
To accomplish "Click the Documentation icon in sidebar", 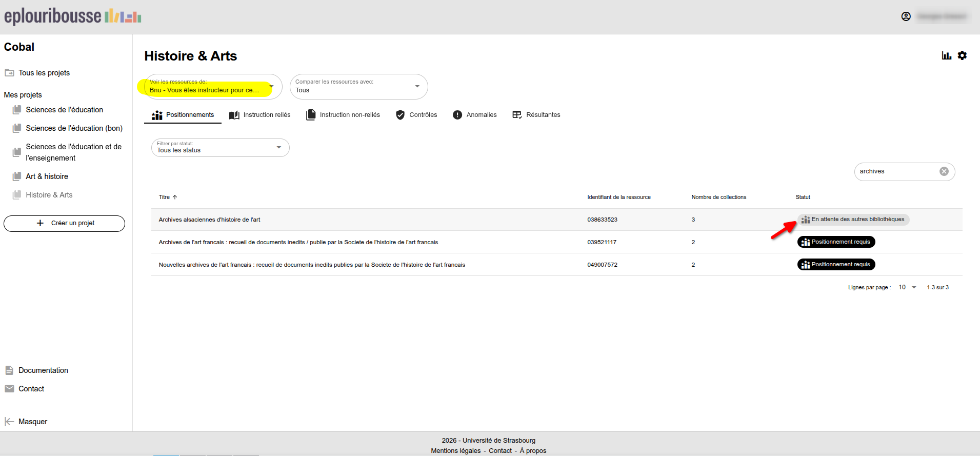I will [9, 370].
